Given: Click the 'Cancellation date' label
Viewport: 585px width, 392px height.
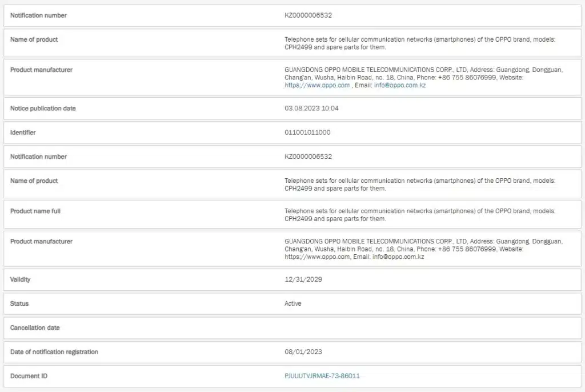Looking at the screenshot, I should point(35,328).
